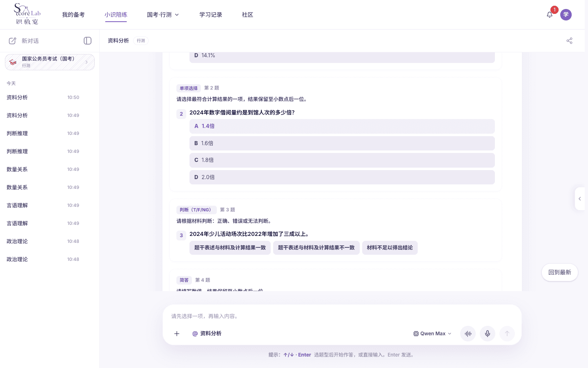The image size is (588, 368).
Task: Start a new conversation with 新对话
Action: [24, 41]
